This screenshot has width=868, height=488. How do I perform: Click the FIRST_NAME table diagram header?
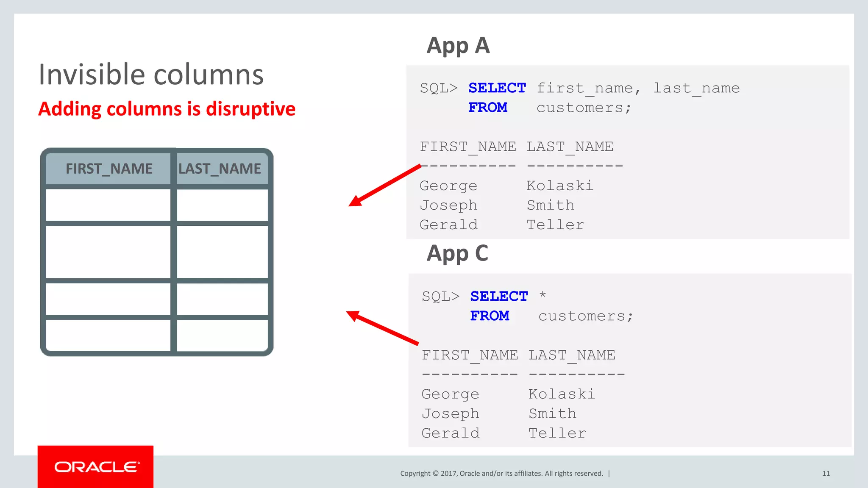pos(109,169)
